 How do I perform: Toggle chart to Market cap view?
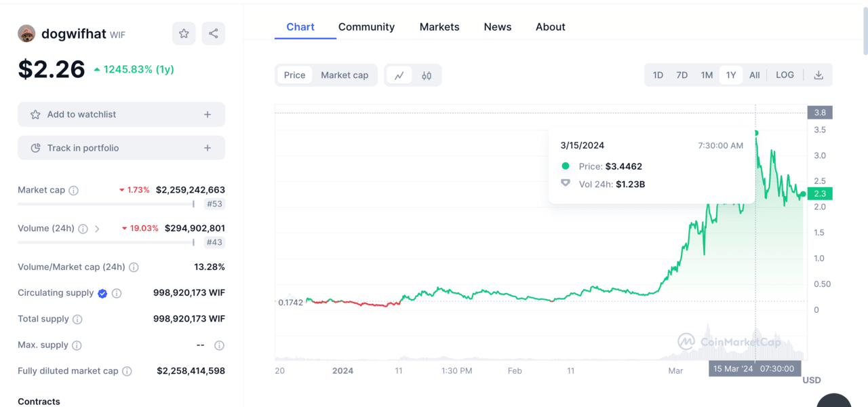click(x=344, y=75)
